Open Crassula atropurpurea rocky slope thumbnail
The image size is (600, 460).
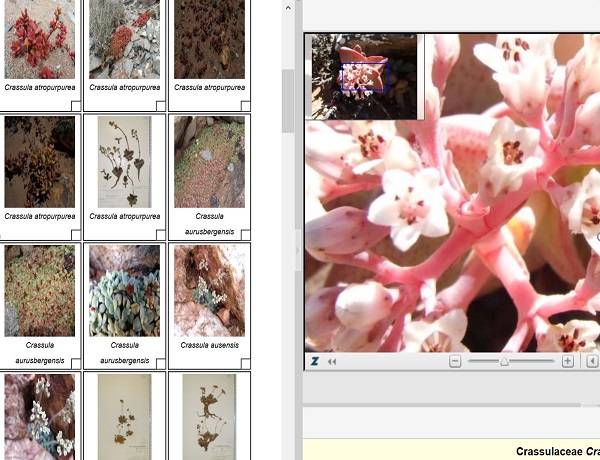[125, 39]
